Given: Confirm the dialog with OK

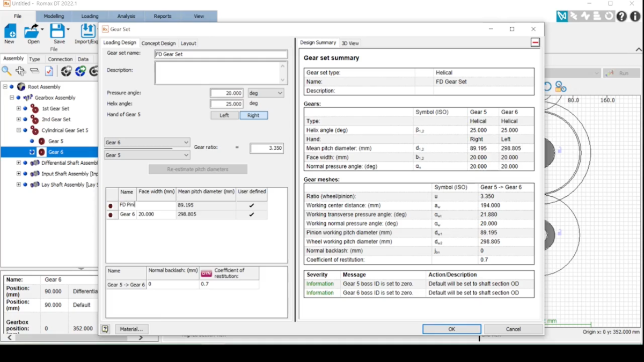Looking at the screenshot, I should [451, 329].
